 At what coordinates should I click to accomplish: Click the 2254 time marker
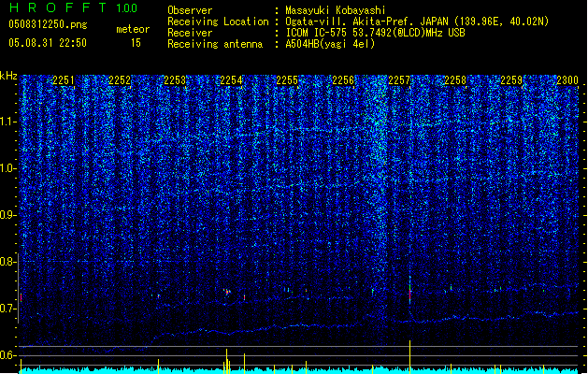[x=232, y=80]
